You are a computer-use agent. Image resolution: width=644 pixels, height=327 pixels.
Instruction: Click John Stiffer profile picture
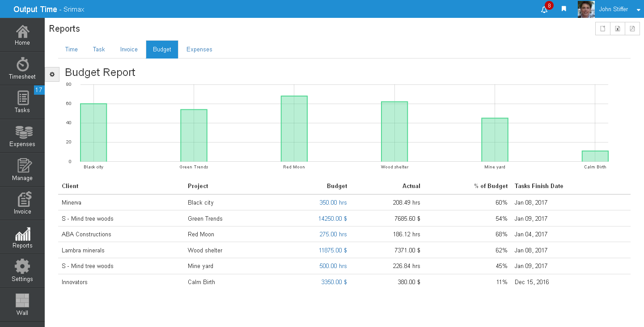[x=586, y=9]
